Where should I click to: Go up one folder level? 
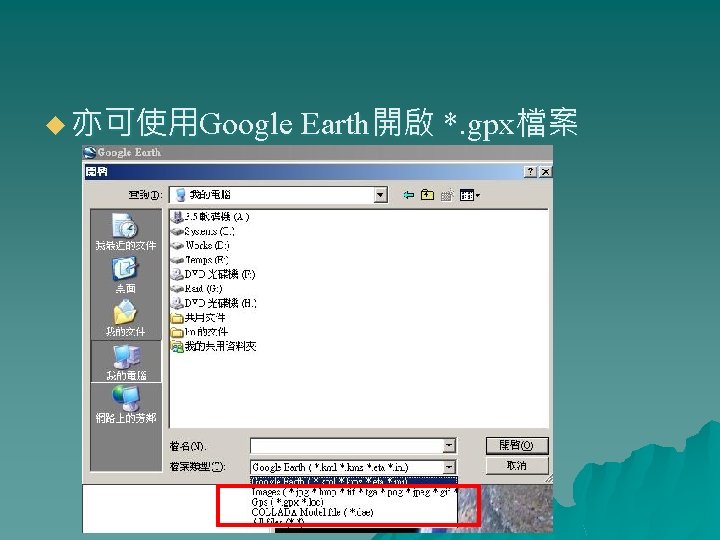(428, 195)
